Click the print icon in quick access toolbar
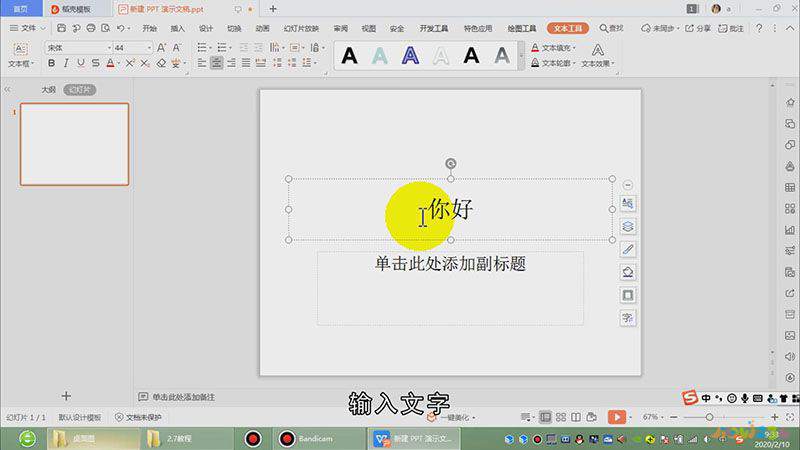Image resolution: width=800 pixels, height=450 pixels. tap(91, 28)
